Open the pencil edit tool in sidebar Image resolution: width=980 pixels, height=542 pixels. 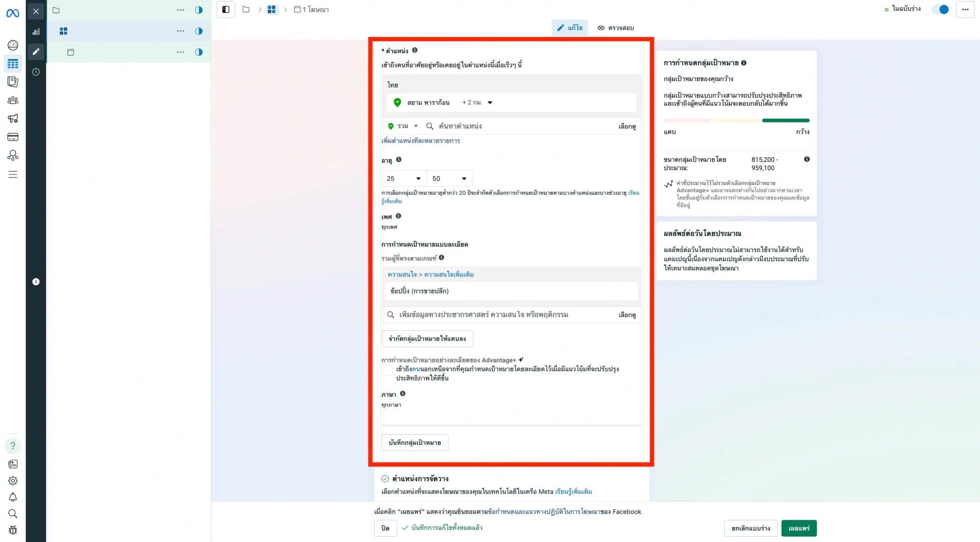(x=36, y=52)
